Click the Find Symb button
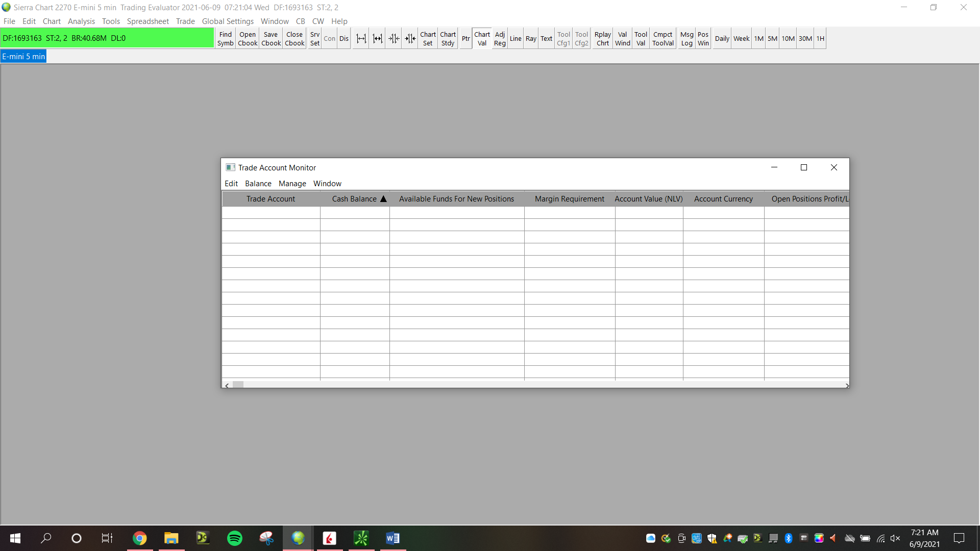Screen dimensions: 980x551 [x=225, y=39]
